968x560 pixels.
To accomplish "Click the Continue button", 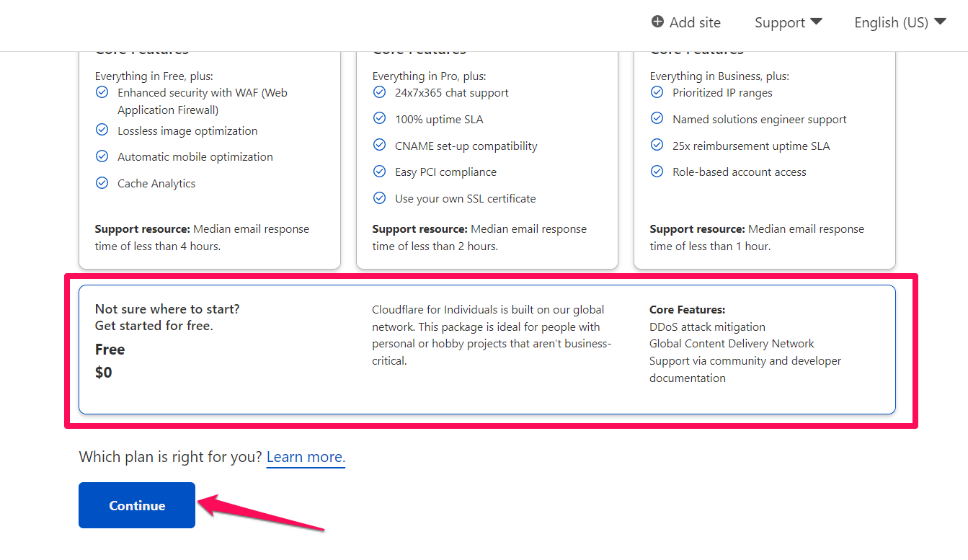I will coord(137,505).
